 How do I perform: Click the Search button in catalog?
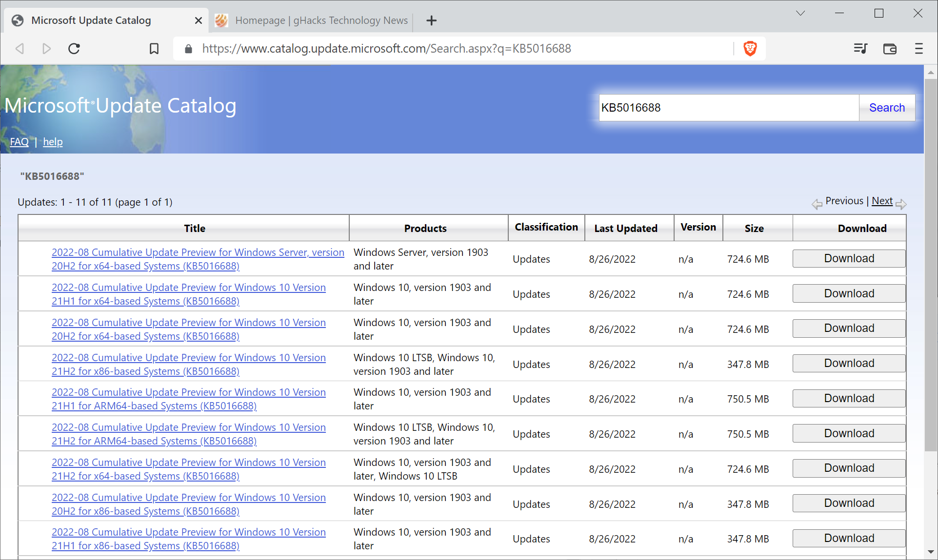[x=887, y=107]
